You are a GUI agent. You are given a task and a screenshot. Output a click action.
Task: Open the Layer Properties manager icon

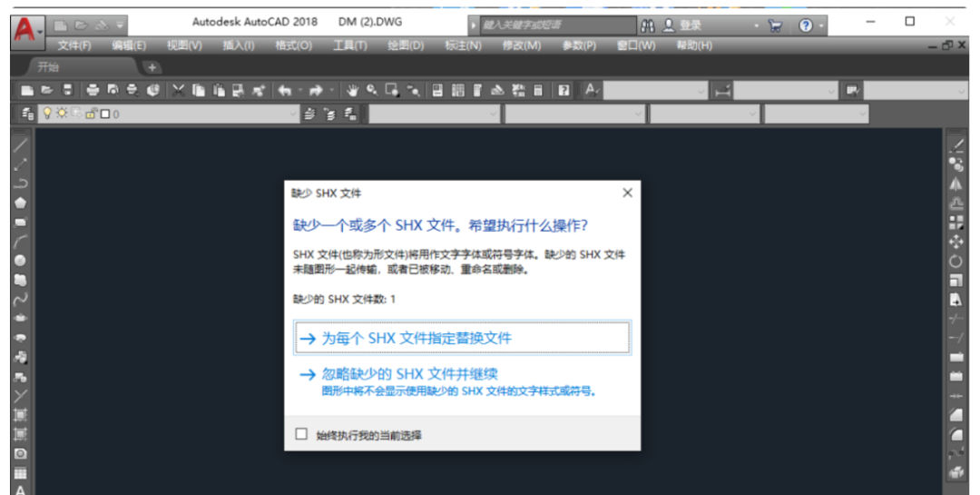pos(27,114)
